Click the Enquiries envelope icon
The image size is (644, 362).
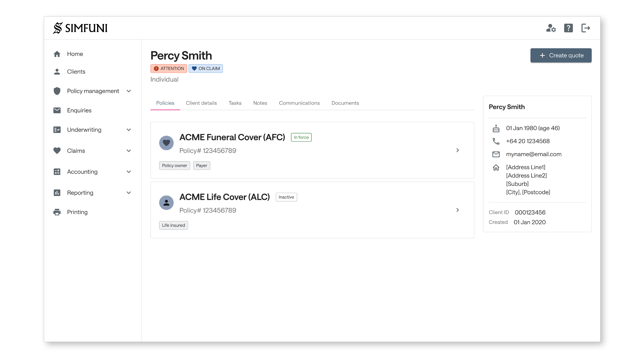click(x=57, y=110)
